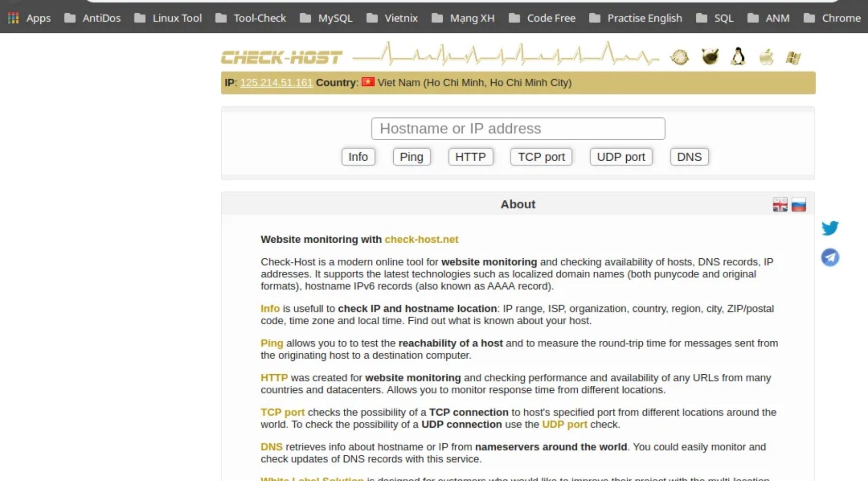Click the Windows logo icon in header
This screenshot has height=481, width=868.
[793, 58]
